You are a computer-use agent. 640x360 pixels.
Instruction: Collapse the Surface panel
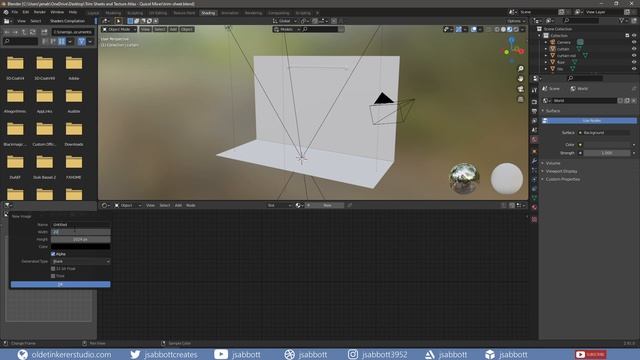[x=553, y=111]
